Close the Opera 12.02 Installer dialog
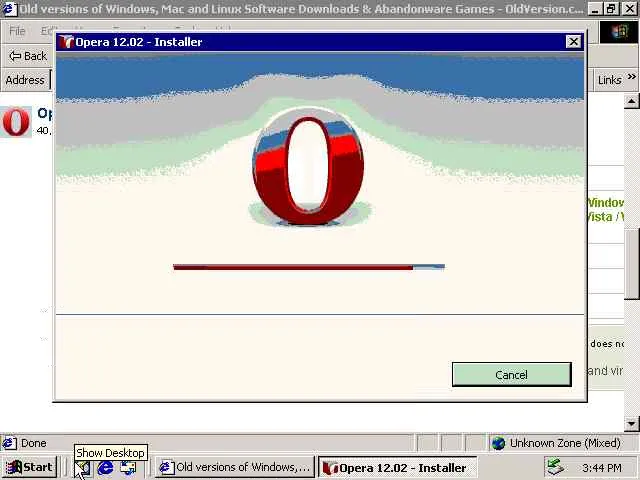This screenshot has width=640, height=480. tap(573, 42)
